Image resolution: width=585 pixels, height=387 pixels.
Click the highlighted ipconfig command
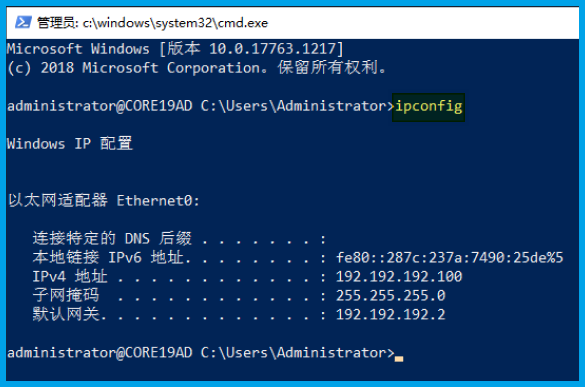tap(428, 107)
